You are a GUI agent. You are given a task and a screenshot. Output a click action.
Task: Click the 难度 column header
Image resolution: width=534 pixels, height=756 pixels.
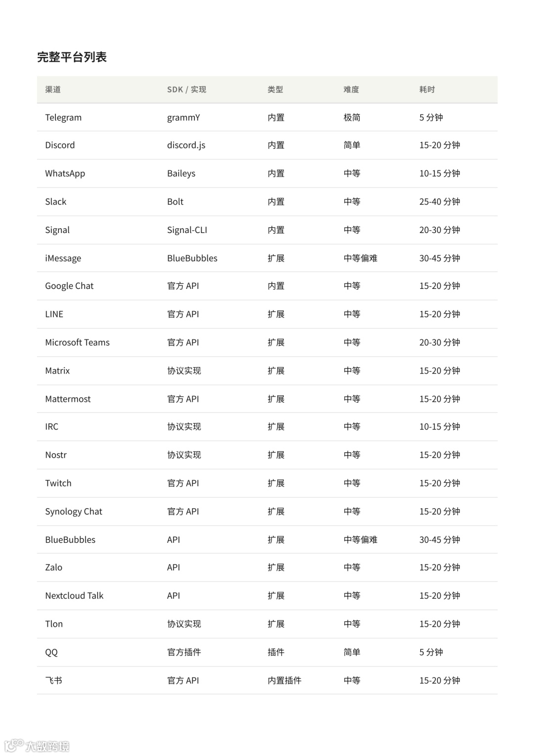coord(352,90)
